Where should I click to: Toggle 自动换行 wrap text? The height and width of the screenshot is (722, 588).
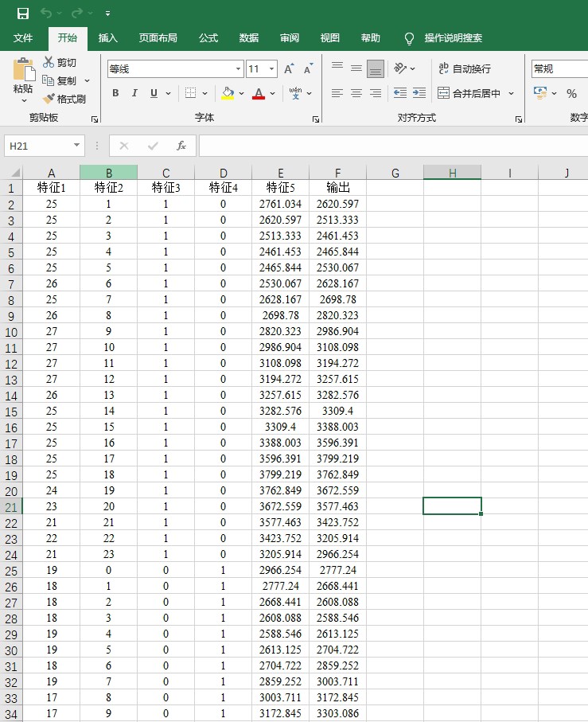[464, 68]
